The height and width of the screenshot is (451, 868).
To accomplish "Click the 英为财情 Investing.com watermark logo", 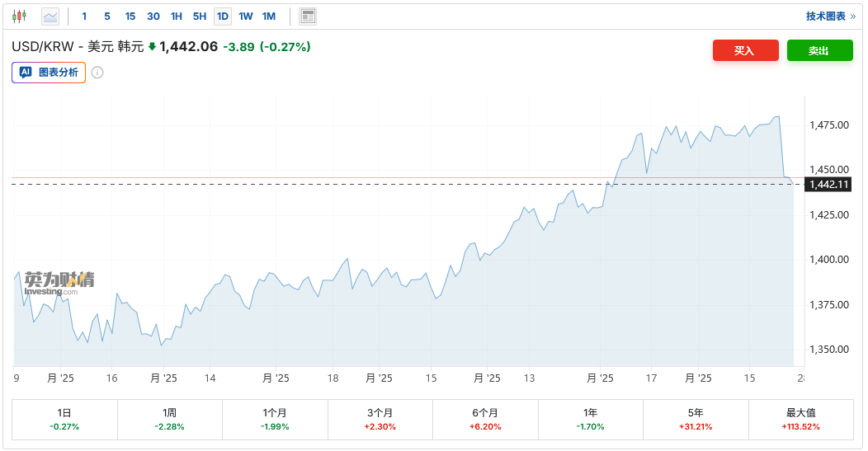I will pyautogui.click(x=59, y=283).
